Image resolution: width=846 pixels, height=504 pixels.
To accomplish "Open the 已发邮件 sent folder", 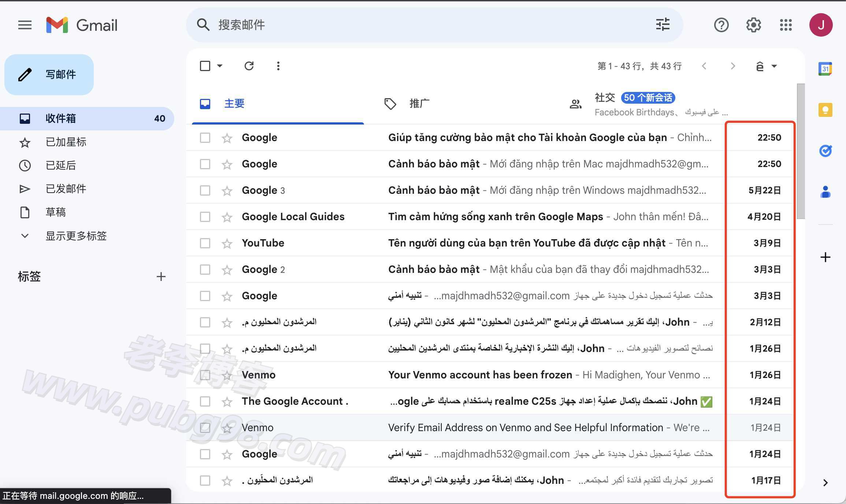I will (x=66, y=189).
